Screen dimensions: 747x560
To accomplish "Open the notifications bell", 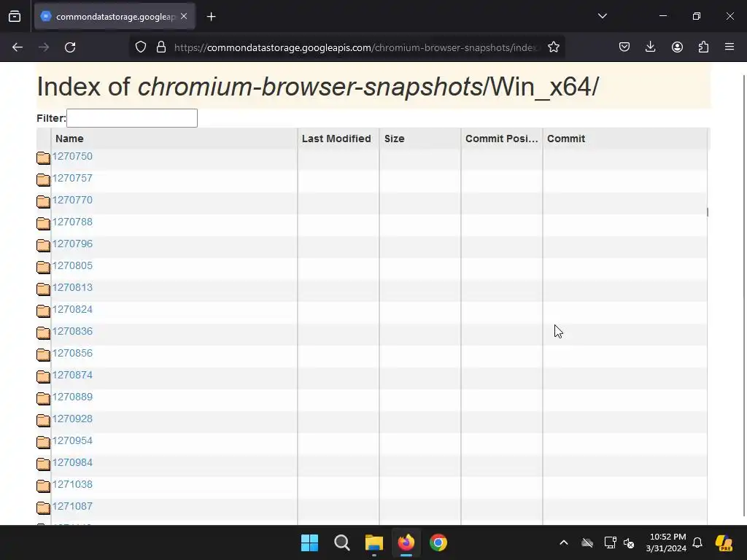I will tap(697, 542).
